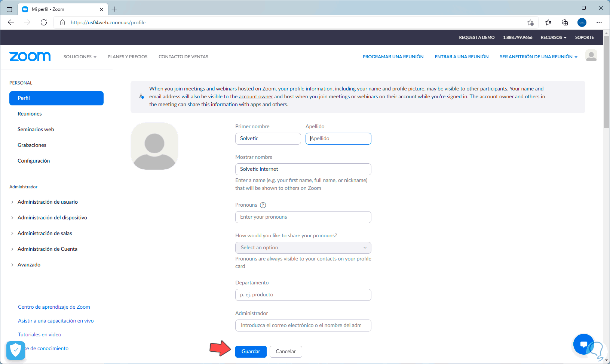
Task: Open a new browser tab
Action: tap(114, 9)
